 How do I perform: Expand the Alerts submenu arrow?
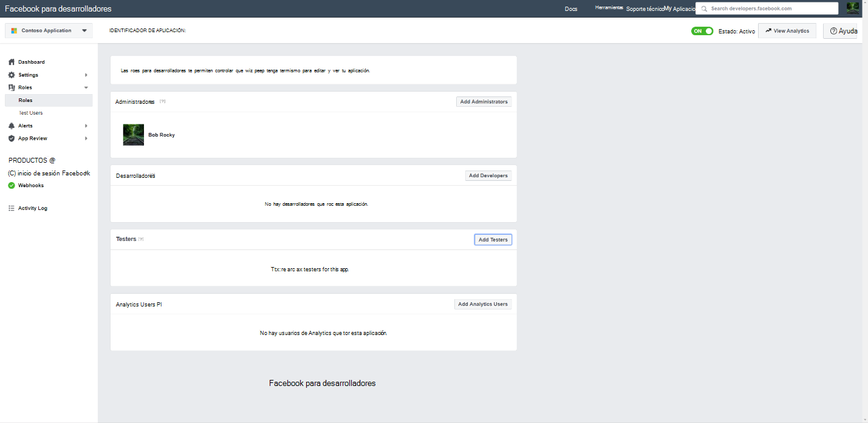click(86, 126)
